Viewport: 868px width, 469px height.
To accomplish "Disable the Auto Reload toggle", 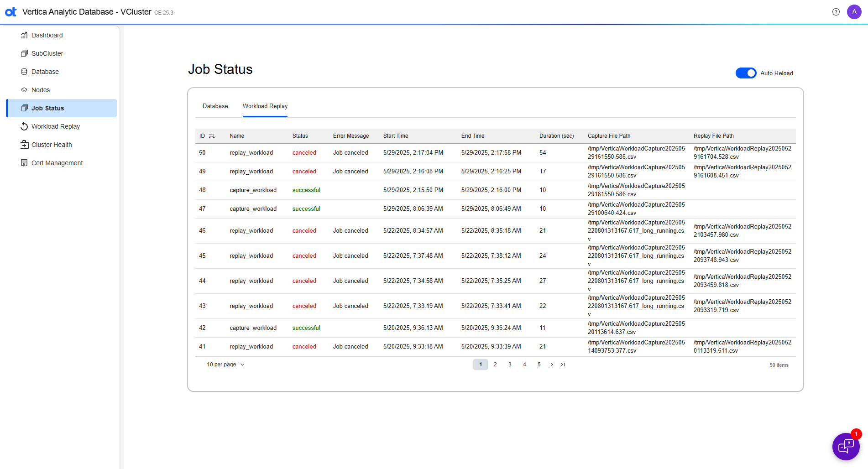I will 746,73.
